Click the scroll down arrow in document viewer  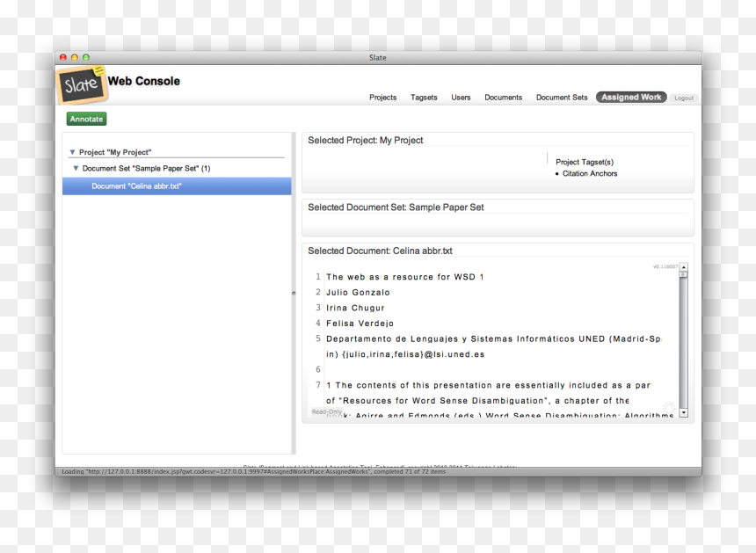coord(683,412)
